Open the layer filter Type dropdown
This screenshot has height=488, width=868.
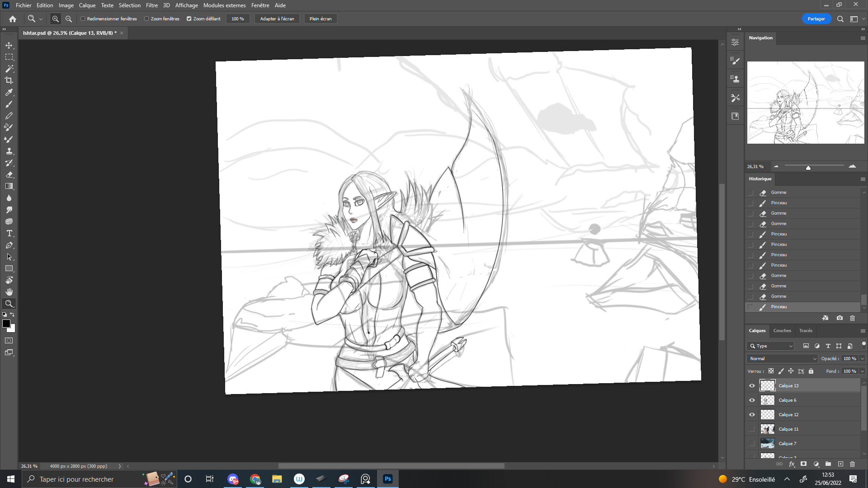[x=771, y=346]
